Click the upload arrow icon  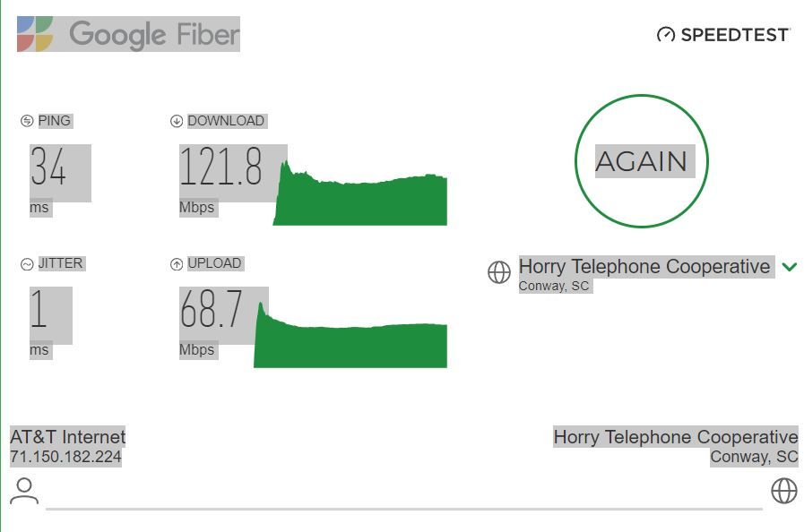click(177, 264)
